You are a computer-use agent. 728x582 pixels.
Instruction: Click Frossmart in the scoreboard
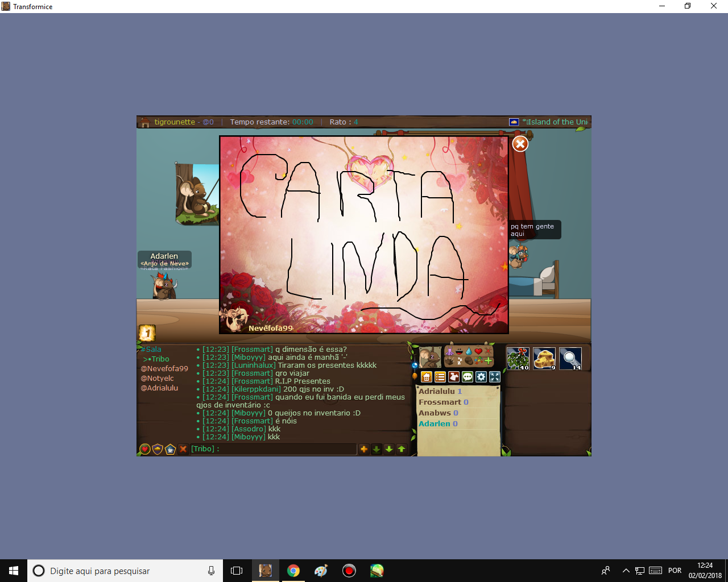pyautogui.click(x=440, y=402)
